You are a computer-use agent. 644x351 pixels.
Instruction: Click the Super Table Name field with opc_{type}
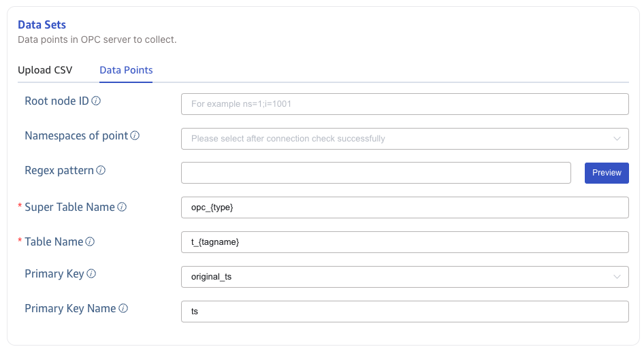404,207
